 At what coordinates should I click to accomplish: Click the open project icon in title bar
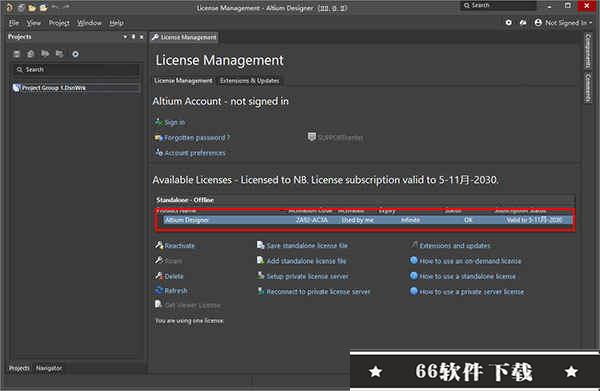coord(44,7)
